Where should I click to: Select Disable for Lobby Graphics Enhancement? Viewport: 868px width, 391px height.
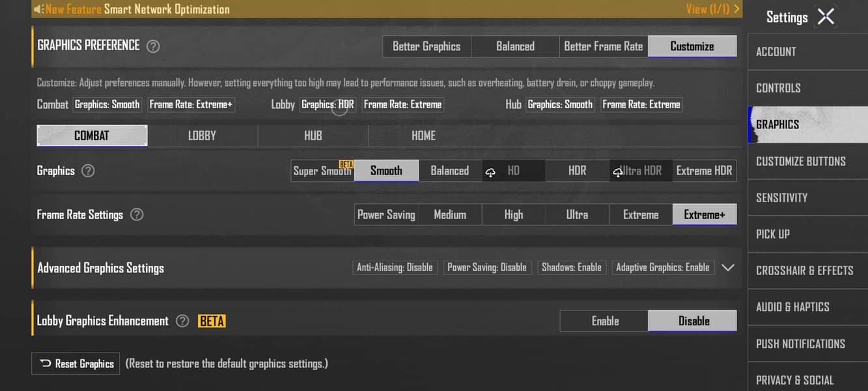[x=693, y=321]
